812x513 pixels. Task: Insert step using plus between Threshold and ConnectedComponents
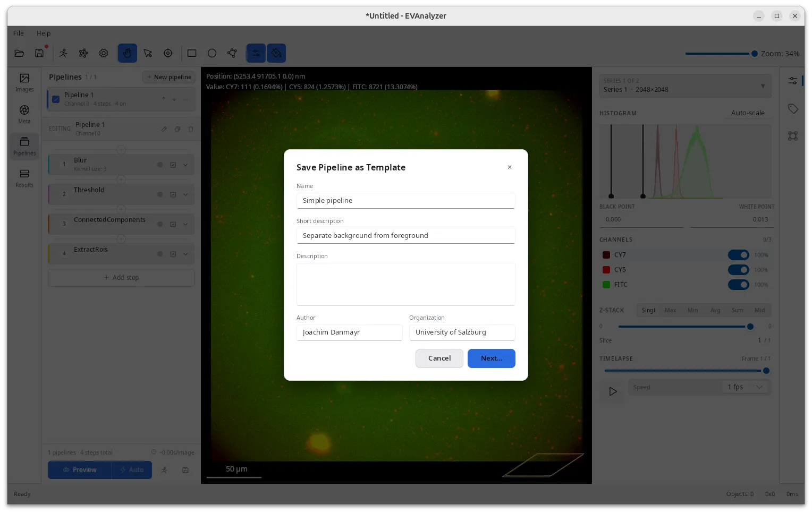(121, 209)
